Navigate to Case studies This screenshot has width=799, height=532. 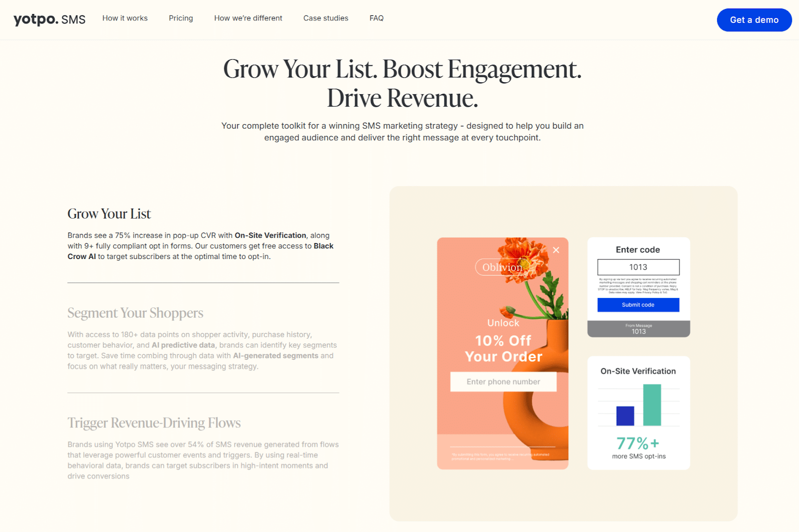pyautogui.click(x=326, y=18)
